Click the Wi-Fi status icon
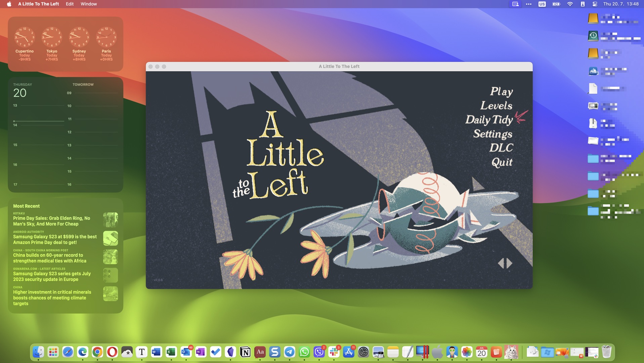This screenshot has height=363, width=644. [570, 4]
